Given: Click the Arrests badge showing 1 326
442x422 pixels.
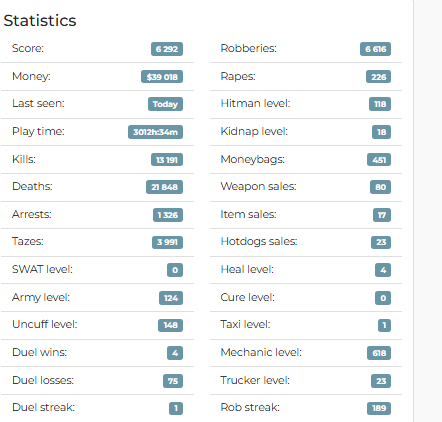Looking at the screenshot, I should (x=168, y=215).
